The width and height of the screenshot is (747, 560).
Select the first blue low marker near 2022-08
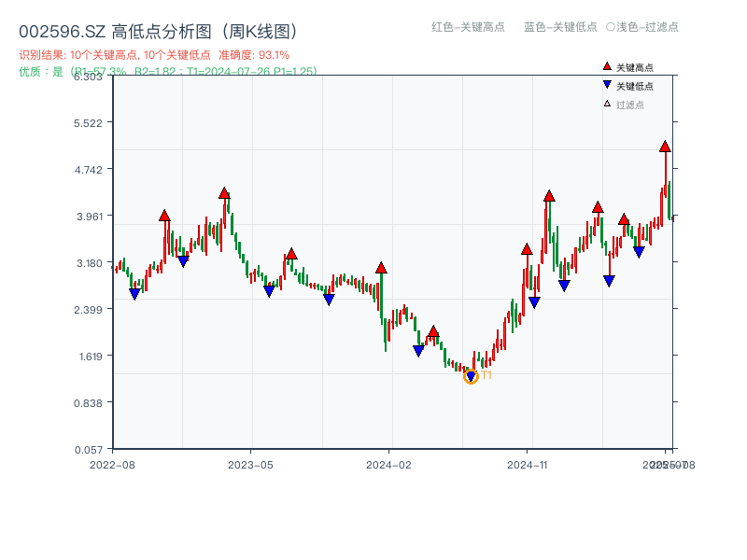134,294
